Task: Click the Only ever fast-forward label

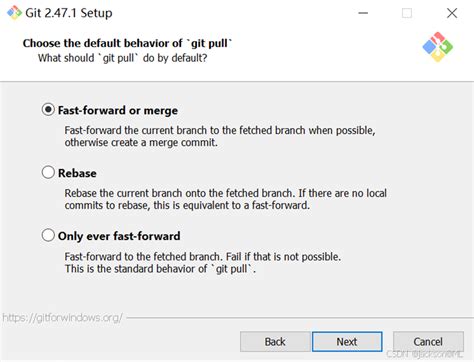Action: [119, 236]
